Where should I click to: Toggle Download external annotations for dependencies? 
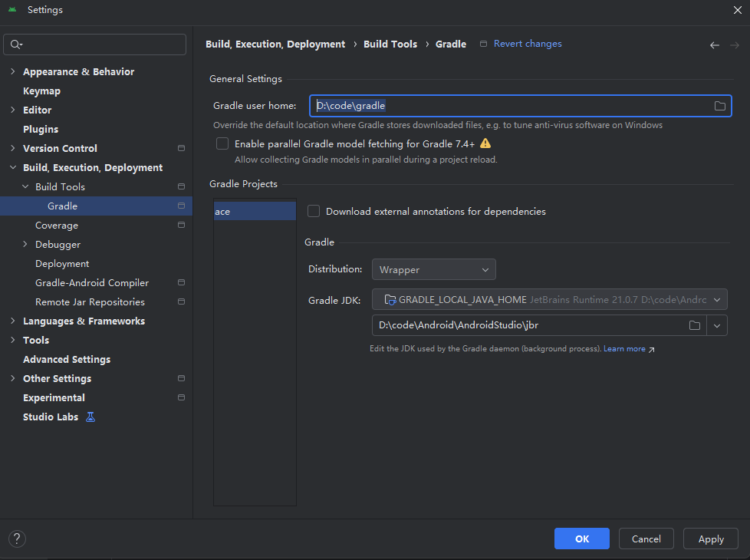coord(314,211)
